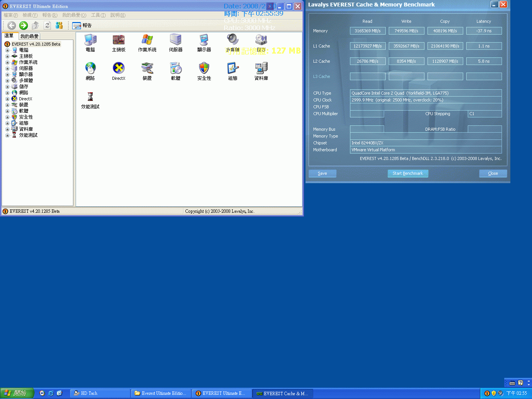Click the Chipset field Intel 82440BX/ZX
Viewport: 532px width, 399px height.
click(x=426, y=143)
